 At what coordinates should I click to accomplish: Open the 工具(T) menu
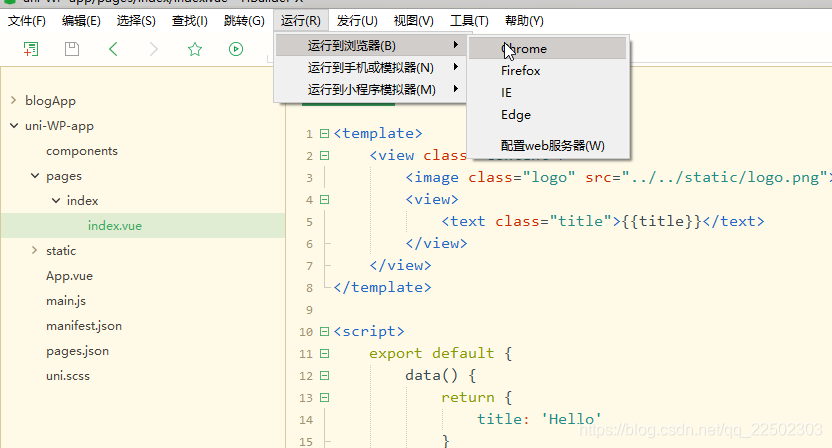click(x=469, y=21)
